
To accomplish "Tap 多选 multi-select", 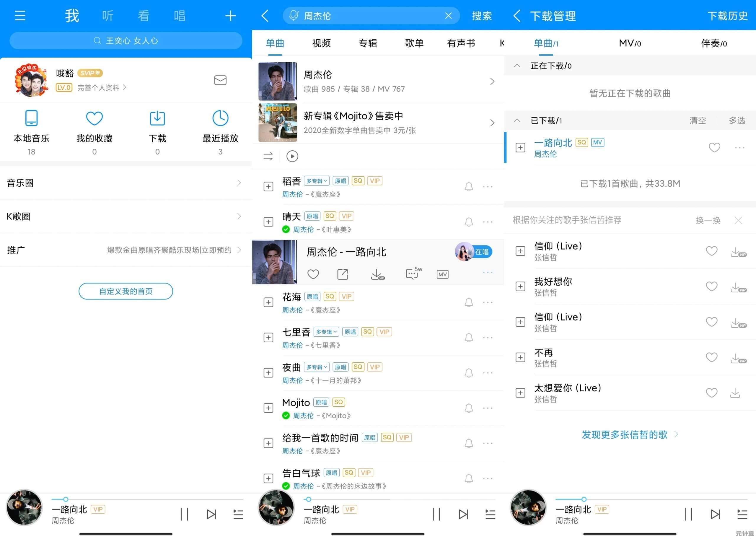I will pyautogui.click(x=737, y=120).
